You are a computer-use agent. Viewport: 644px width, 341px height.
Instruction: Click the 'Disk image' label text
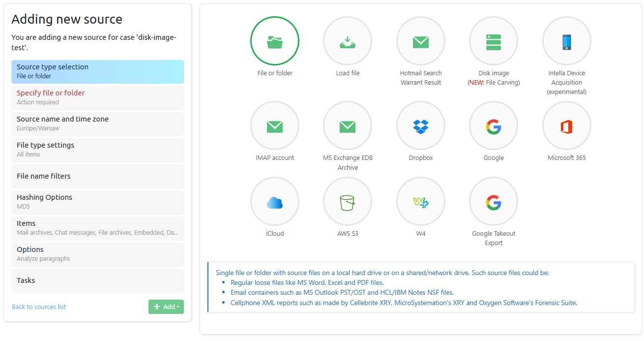pyautogui.click(x=494, y=73)
